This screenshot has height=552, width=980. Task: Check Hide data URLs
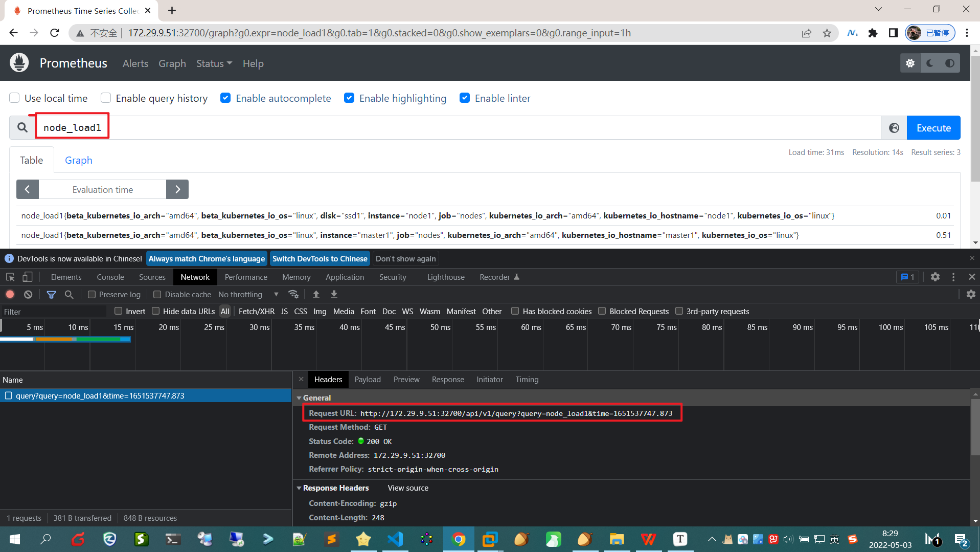tap(156, 311)
